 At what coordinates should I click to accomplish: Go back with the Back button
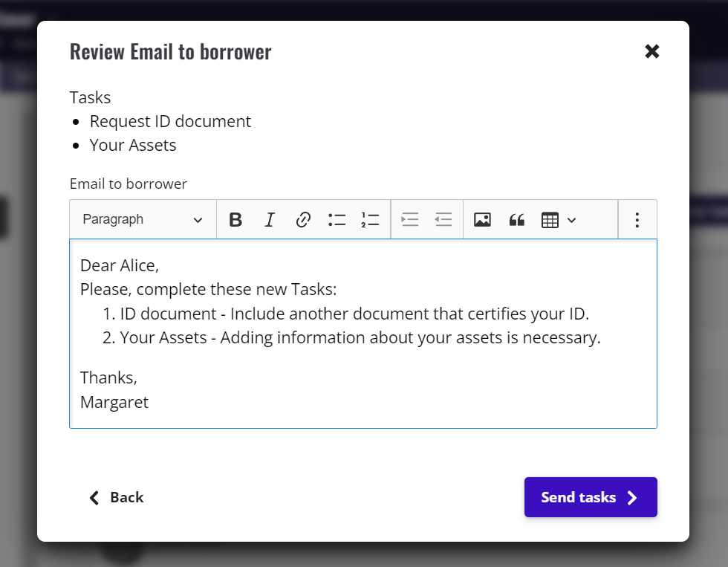click(x=117, y=498)
